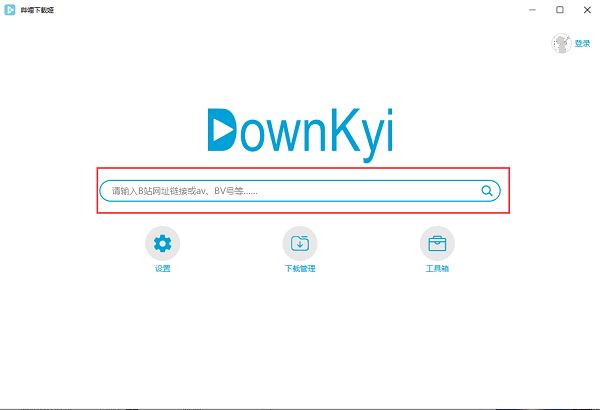600x410 pixels.
Task: Click the play triangle in DownKyi logo
Action: [x=223, y=130]
